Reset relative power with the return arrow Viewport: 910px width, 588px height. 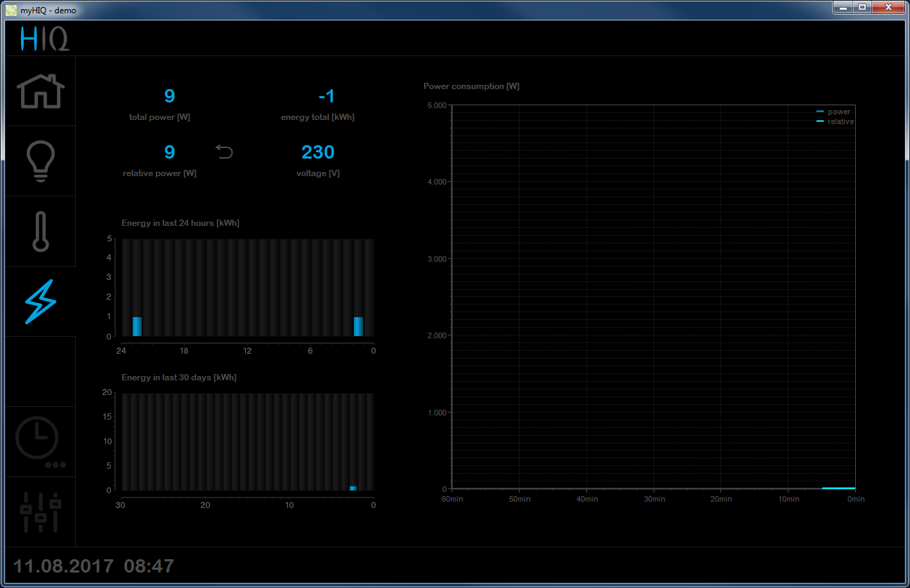(224, 152)
